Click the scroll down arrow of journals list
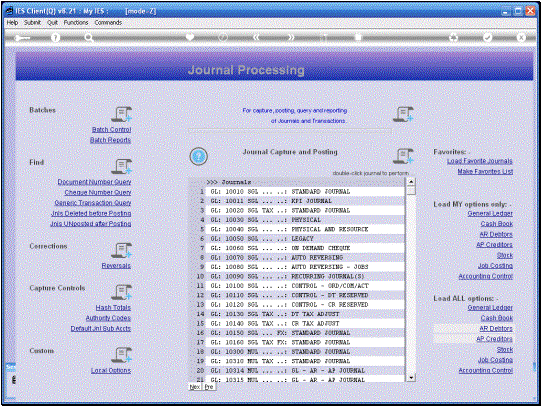The width and height of the screenshot is (541, 406). pos(411,378)
